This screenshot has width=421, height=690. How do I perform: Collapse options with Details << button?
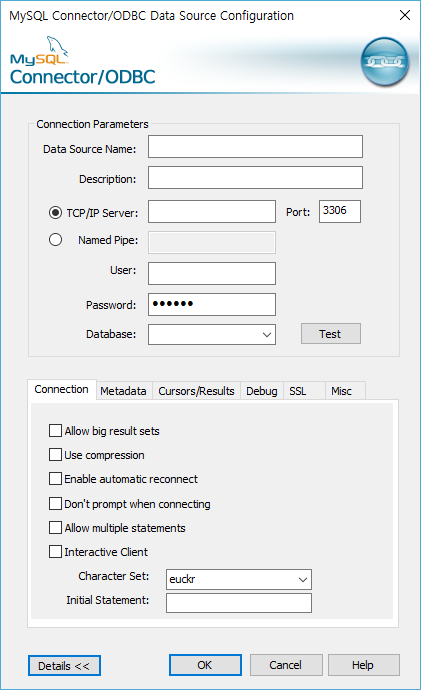coord(64,665)
